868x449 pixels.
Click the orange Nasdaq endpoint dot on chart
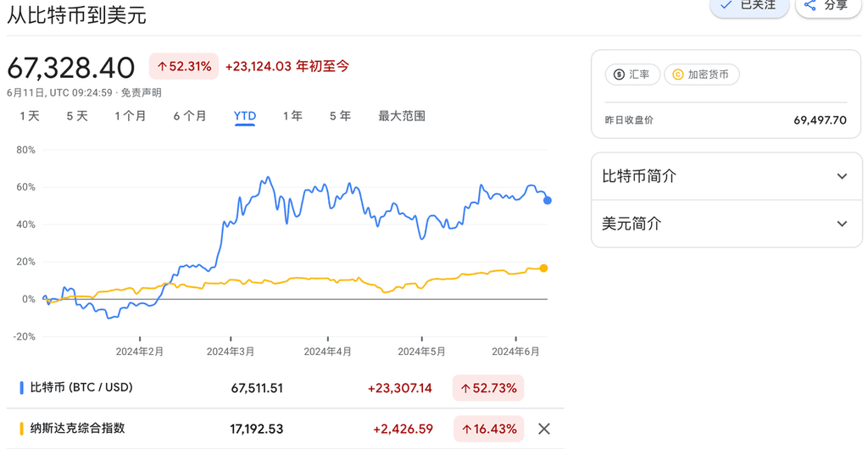[543, 268]
